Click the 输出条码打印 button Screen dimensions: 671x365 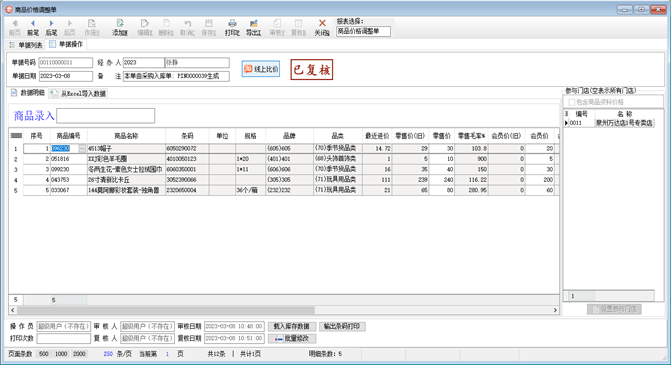(341, 326)
